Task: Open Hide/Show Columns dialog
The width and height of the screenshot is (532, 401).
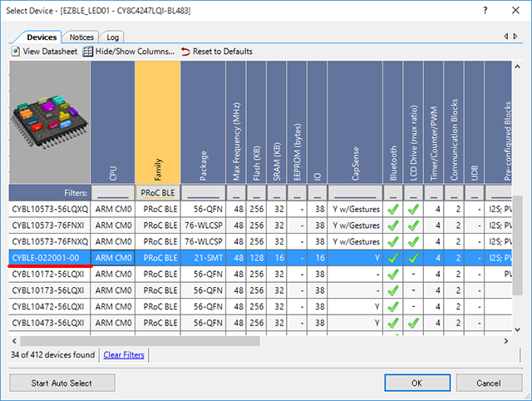Action: point(129,52)
